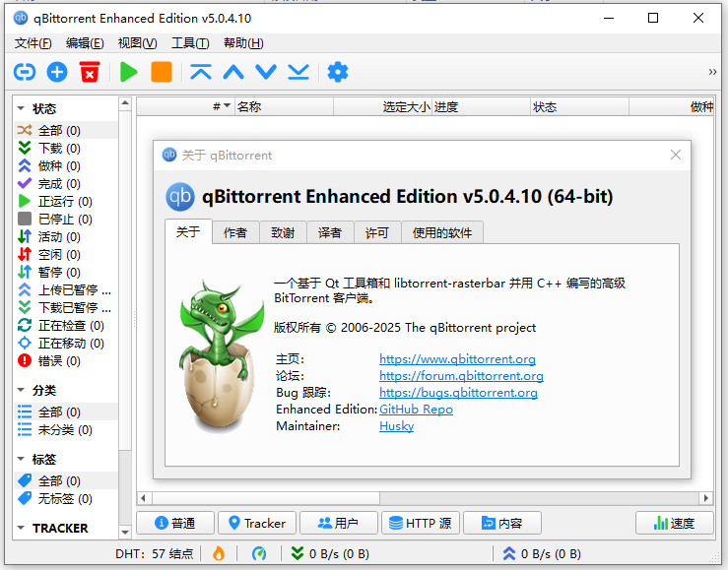Collapse the 状态 filter section
The height and width of the screenshot is (570, 728).
coord(21,108)
